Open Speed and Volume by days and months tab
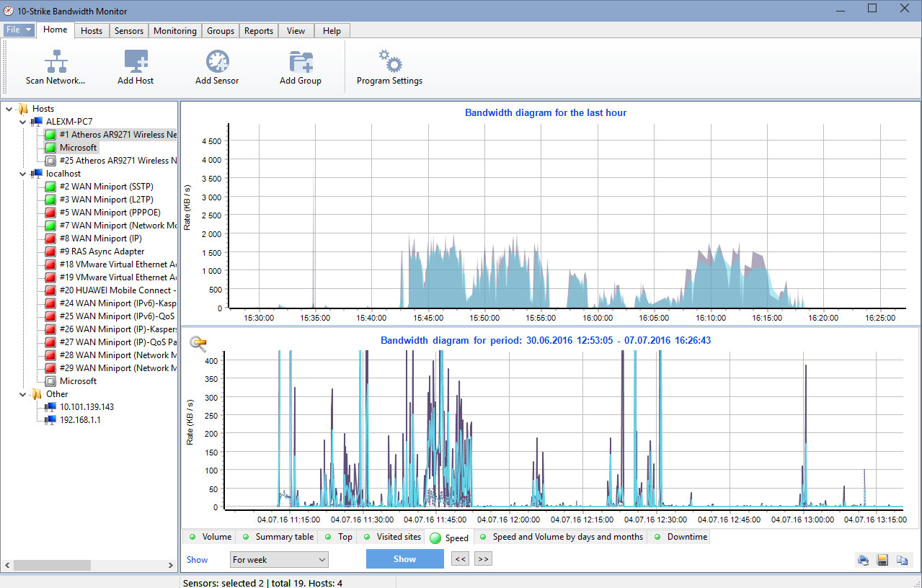 pyautogui.click(x=561, y=537)
